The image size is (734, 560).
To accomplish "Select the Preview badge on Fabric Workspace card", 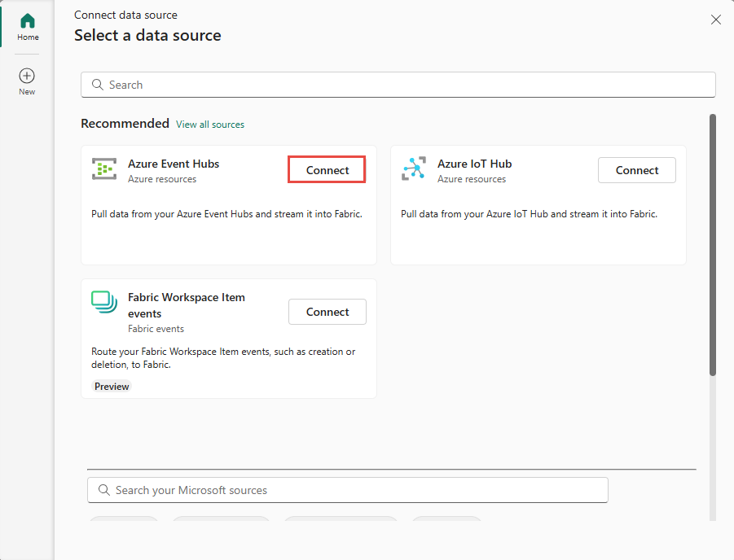I will [111, 386].
